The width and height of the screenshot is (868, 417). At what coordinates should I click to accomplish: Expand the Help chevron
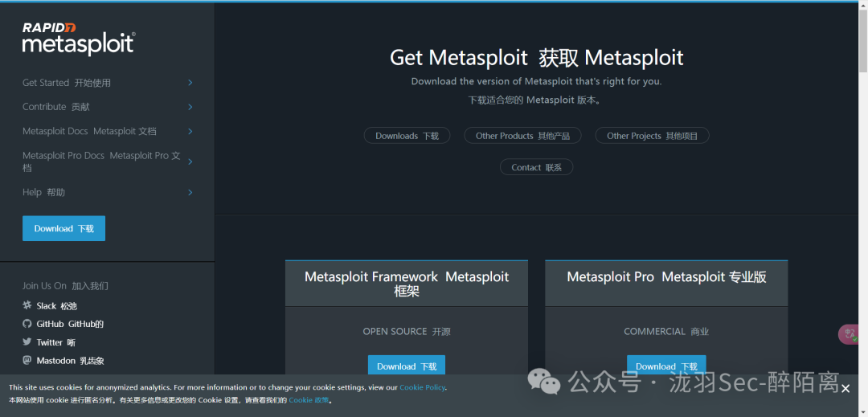point(190,193)
